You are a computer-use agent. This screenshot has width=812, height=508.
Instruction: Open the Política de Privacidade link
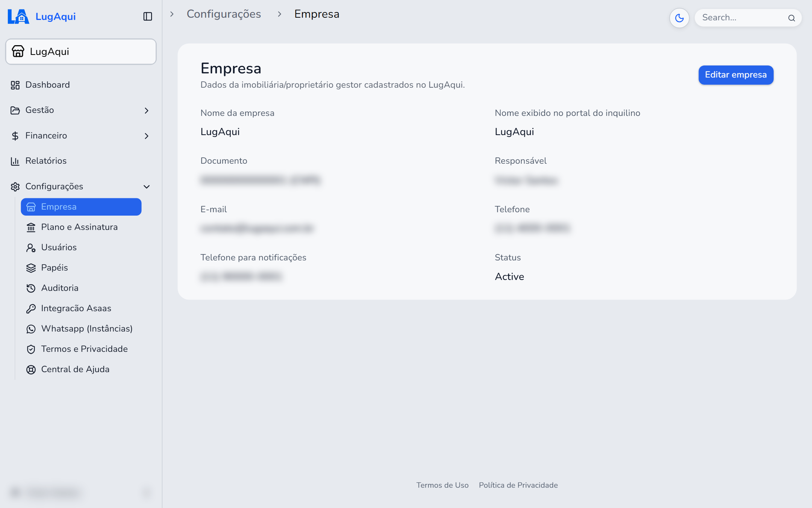coord(518,485)
